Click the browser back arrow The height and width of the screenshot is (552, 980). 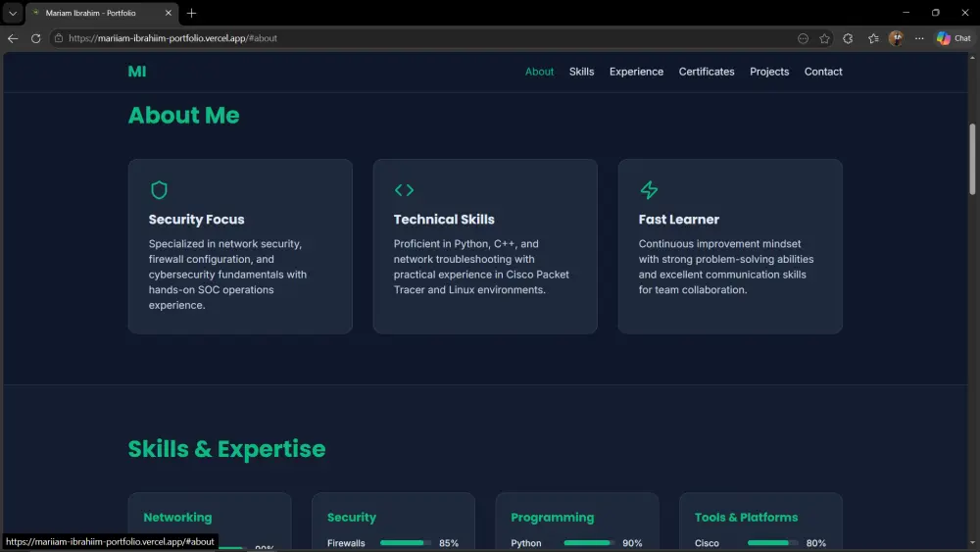pyautogui.click(x=13, y=38)
